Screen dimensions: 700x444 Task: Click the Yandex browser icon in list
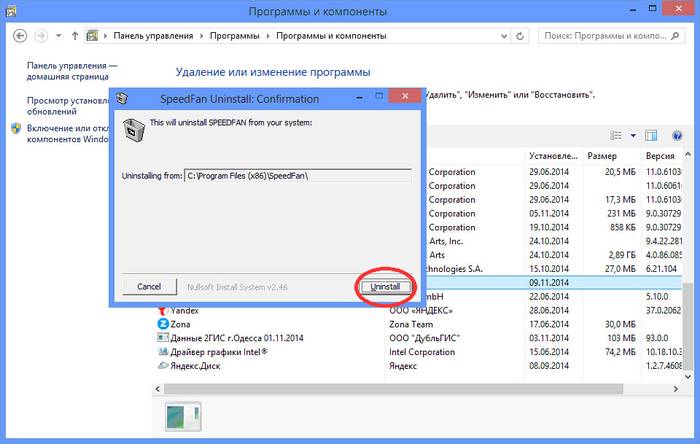click(162, 309)
